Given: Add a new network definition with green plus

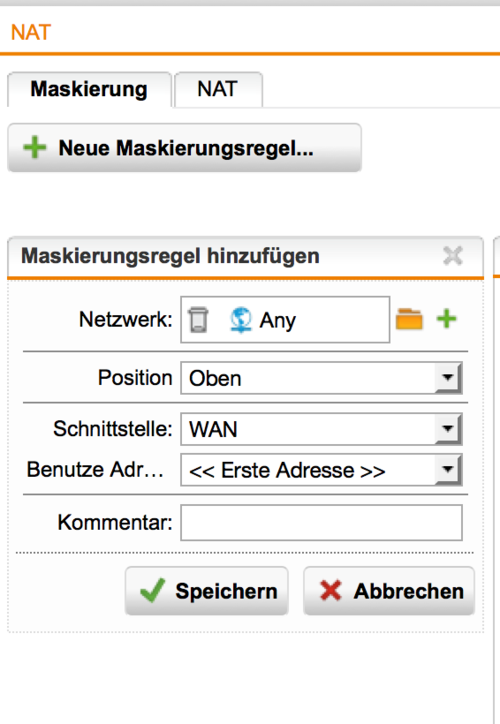Looking at the screenshot, I should [x=446, y=319].
